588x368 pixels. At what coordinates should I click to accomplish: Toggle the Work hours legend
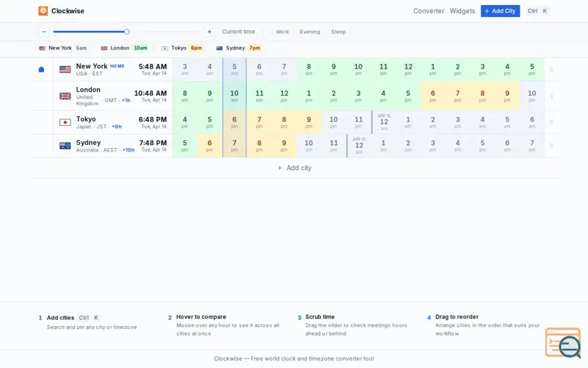tap(280, 32)
